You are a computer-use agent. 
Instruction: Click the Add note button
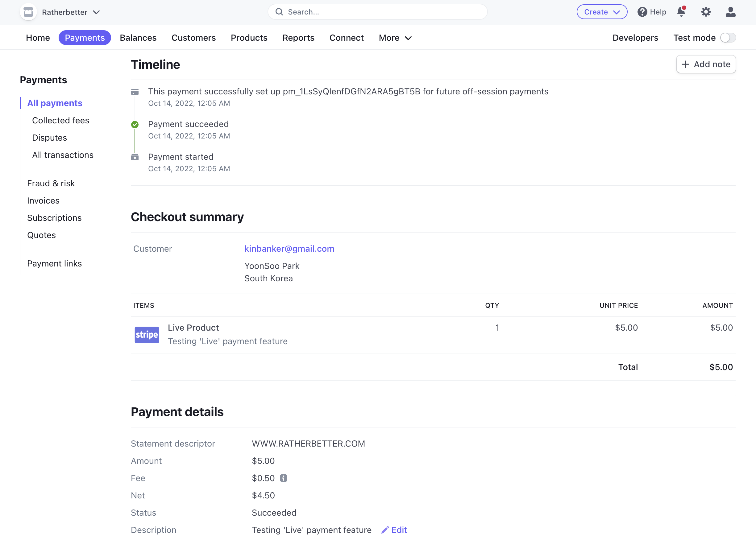point(706,64)
